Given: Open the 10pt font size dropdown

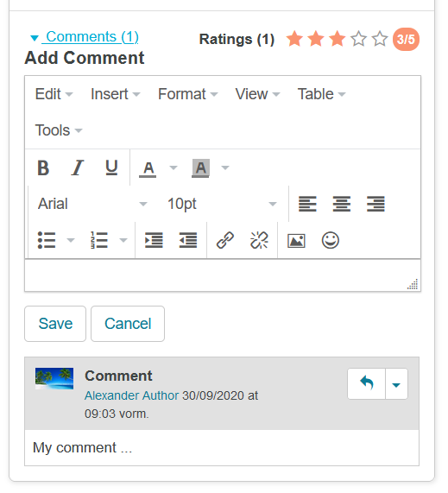Looking at the screenshot, I should click(x=222, y=204).
